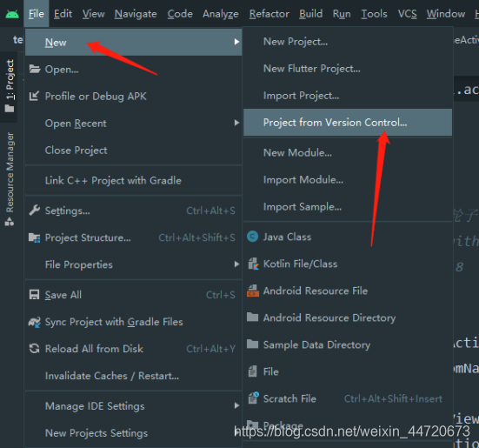This screenshot has height=448, width=479.
Task: Select Project from Version Control...
Action: pyautogui.click(x=348, y=123)
